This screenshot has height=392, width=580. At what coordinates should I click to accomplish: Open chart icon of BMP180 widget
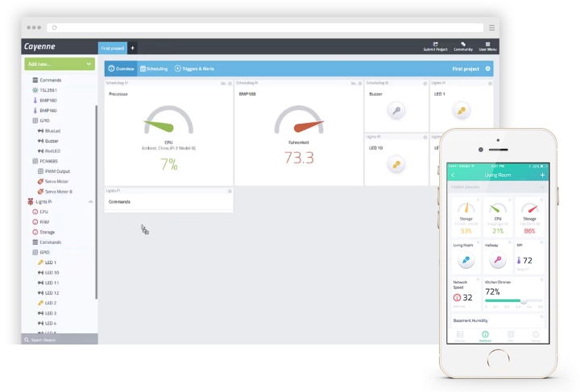[x=354, y=84]
